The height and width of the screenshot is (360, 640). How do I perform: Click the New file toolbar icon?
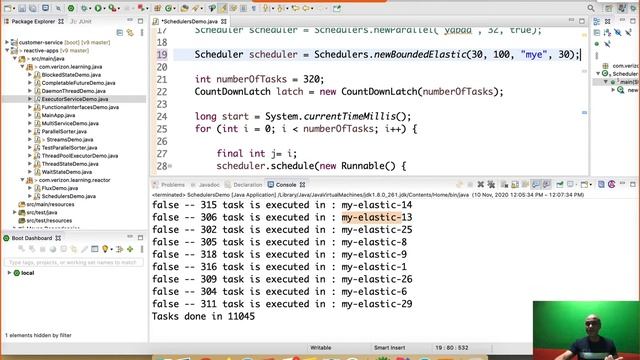tap(8, 8)
